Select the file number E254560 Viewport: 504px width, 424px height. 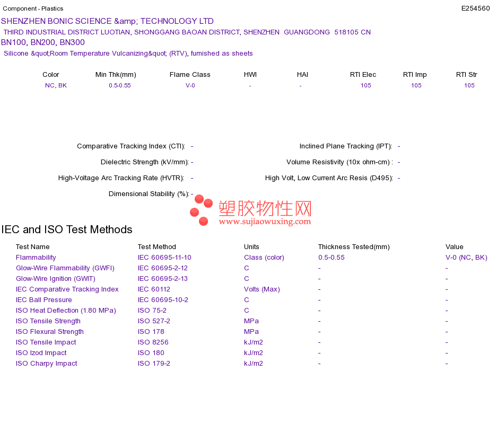(475, 8)
